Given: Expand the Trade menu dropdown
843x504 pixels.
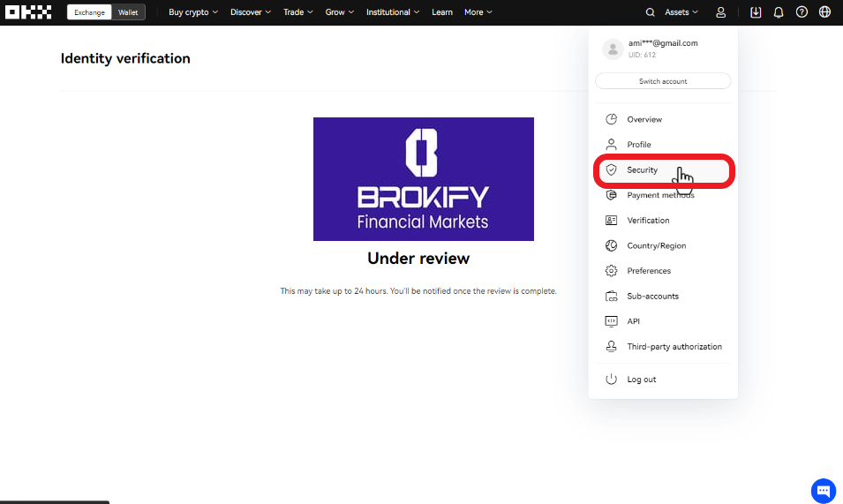Looking at the screenshot, I should [x=297, y=12].
